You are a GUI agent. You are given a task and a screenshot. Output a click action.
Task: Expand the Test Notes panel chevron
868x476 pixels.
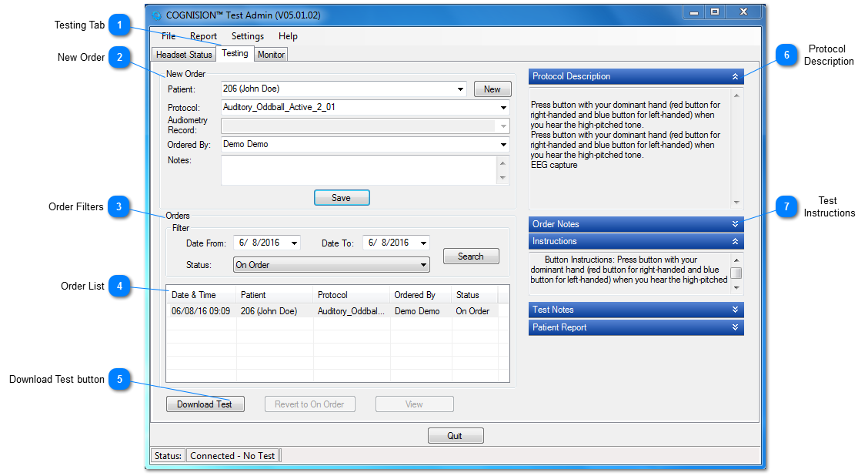click(x=735, y=310)
